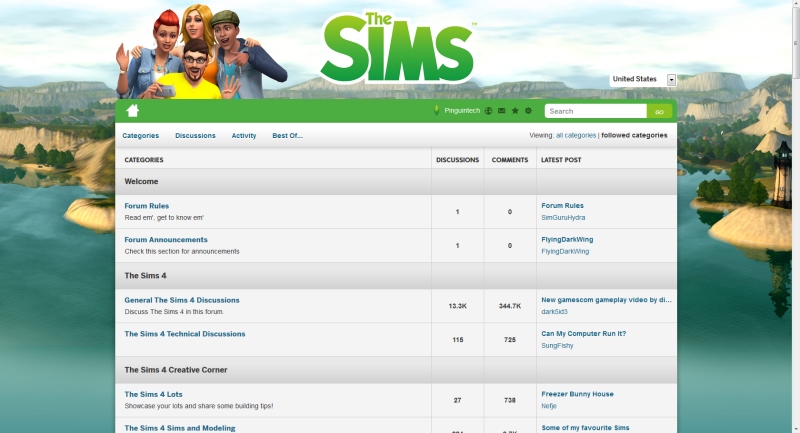Image resolution: width=800 pixels, height=433 pixels.
Task: Select followed categories view
Action: point(634,135)
